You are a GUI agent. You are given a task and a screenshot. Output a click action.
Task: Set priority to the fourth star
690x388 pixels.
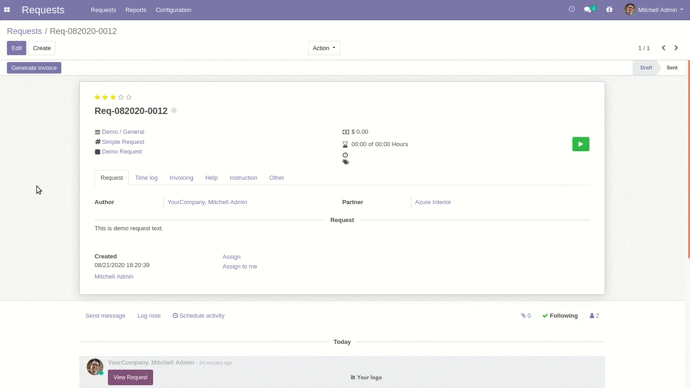coord(121,97)
